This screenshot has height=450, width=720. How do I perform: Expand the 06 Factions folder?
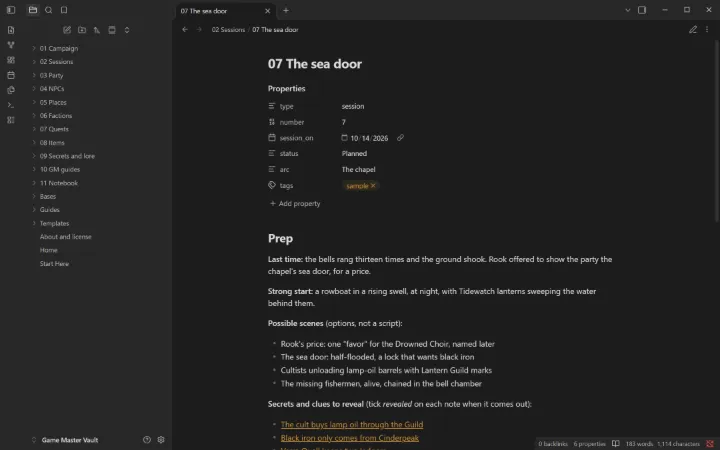click(x=55, y=116)
